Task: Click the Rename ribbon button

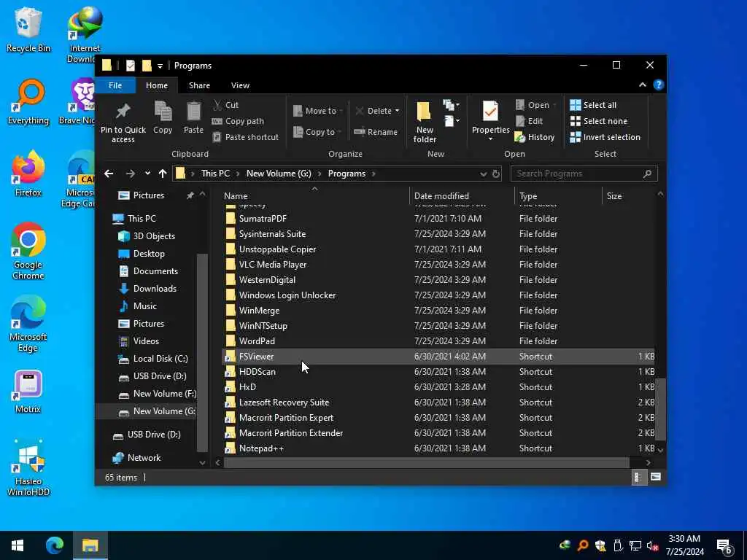Action: click(376, 132)
